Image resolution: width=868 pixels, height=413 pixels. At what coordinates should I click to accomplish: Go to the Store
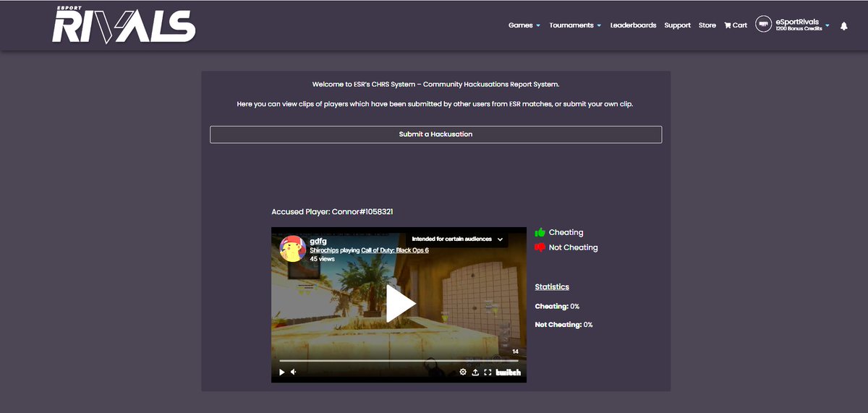707,25
